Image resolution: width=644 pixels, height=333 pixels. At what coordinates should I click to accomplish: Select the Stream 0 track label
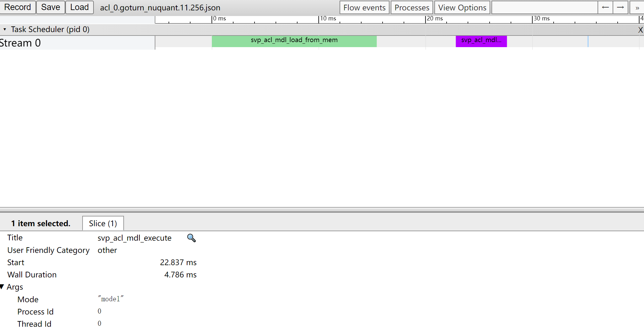(21, 43)
